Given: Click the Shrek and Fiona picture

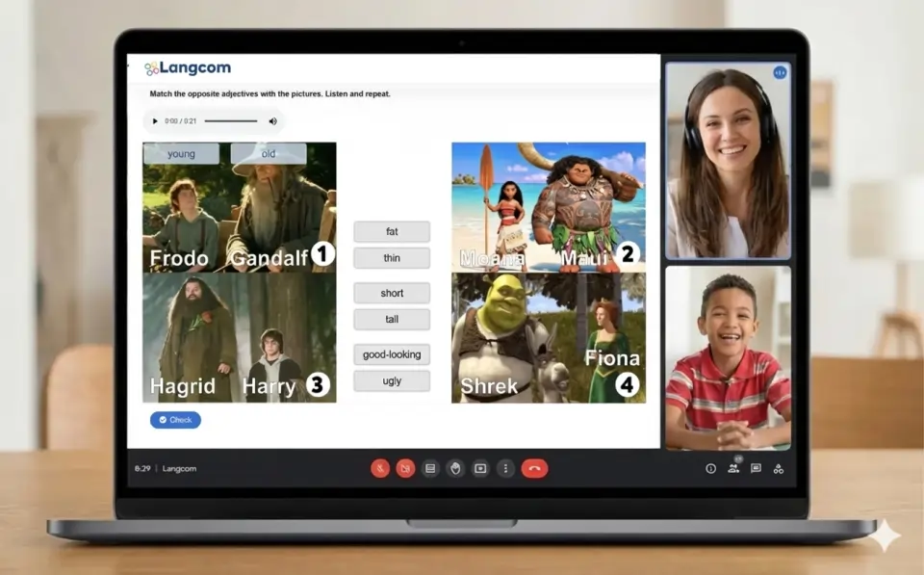Looking at the screenshot, I should click(x=548, y=337).
